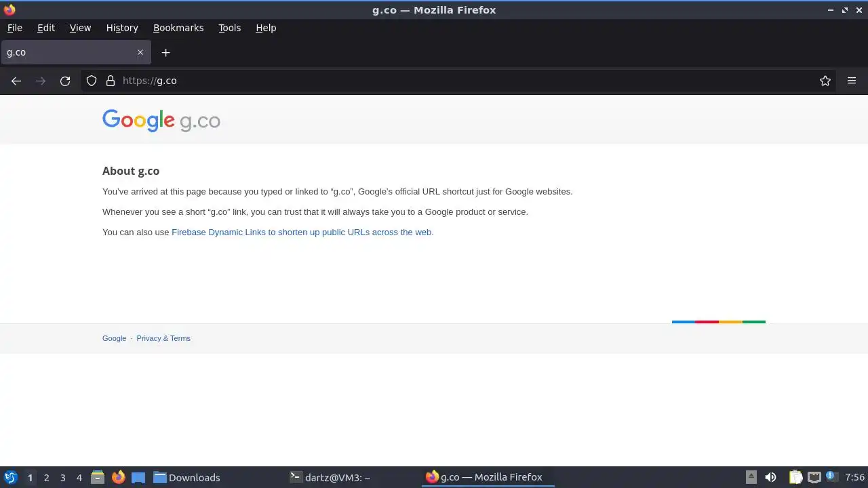868x488 pixels.
Task: Open the volume speaker tray icon
Action: [770, 477]
